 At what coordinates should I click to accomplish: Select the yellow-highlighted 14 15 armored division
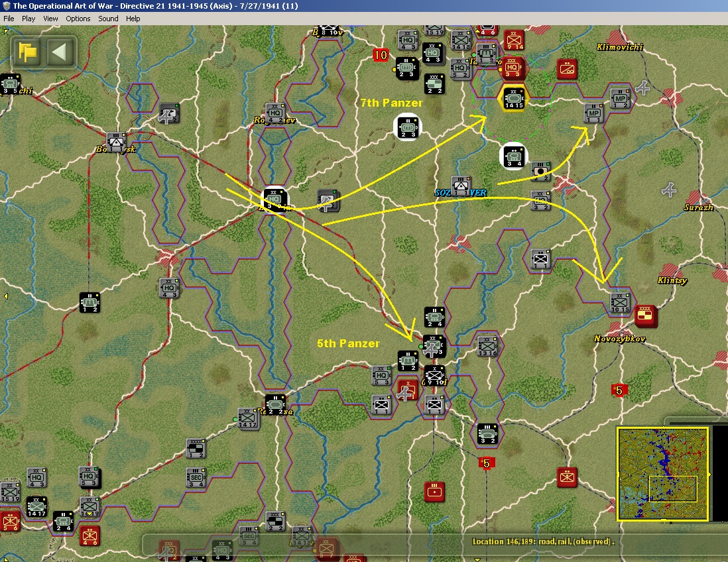point(513,98)
